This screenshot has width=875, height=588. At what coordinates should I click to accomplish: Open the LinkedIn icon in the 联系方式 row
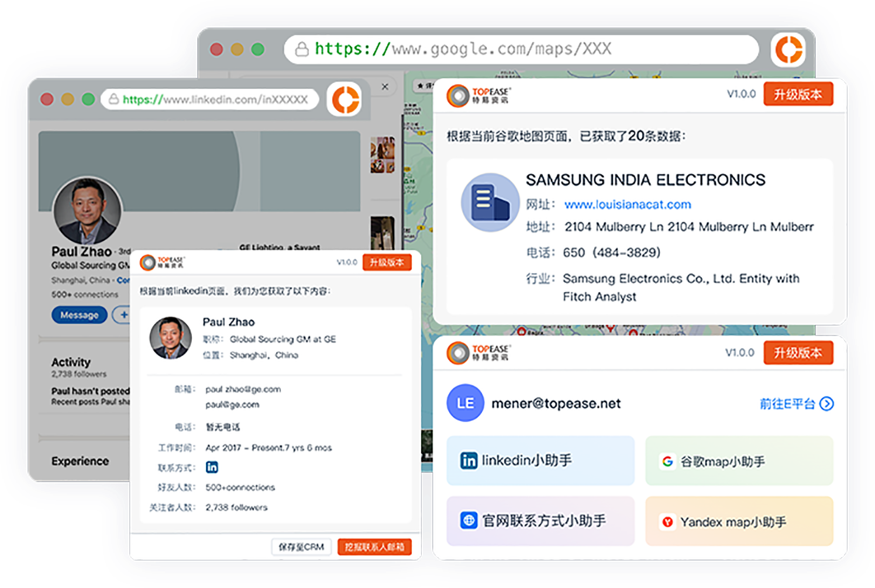[x=212, y=467]
